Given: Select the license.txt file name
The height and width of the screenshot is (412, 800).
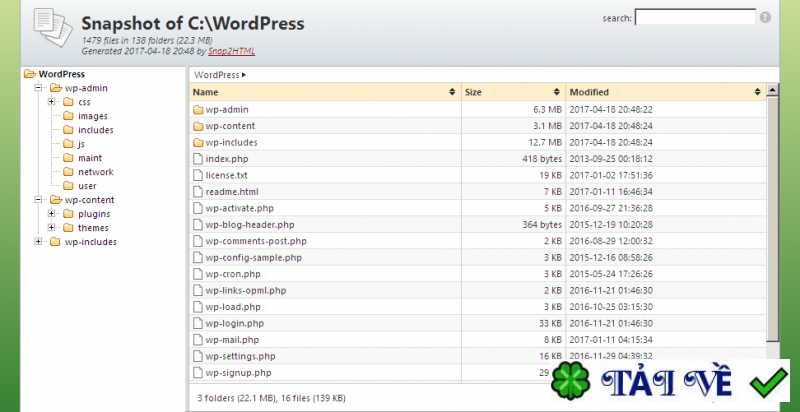Looking at the screenshot, I should pos(227,175).
